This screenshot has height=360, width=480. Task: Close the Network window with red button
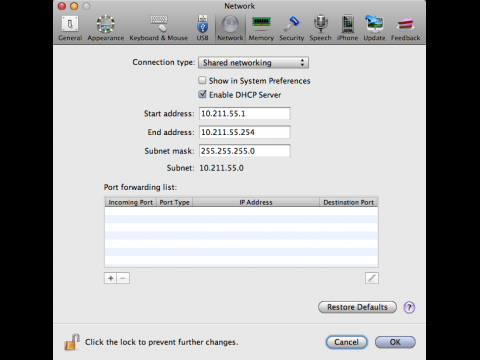pyautogui.click(x=62, y=6)
